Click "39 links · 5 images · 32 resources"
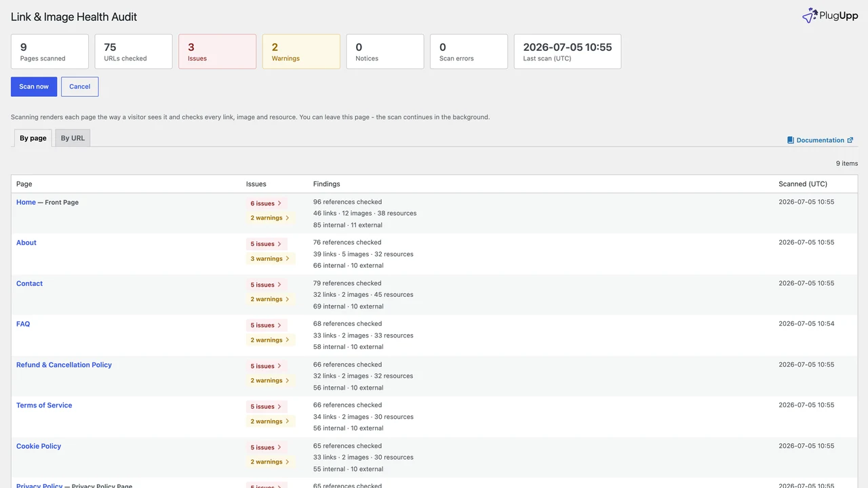The width and height of the screenshot is (868, 488). [363, 254]
